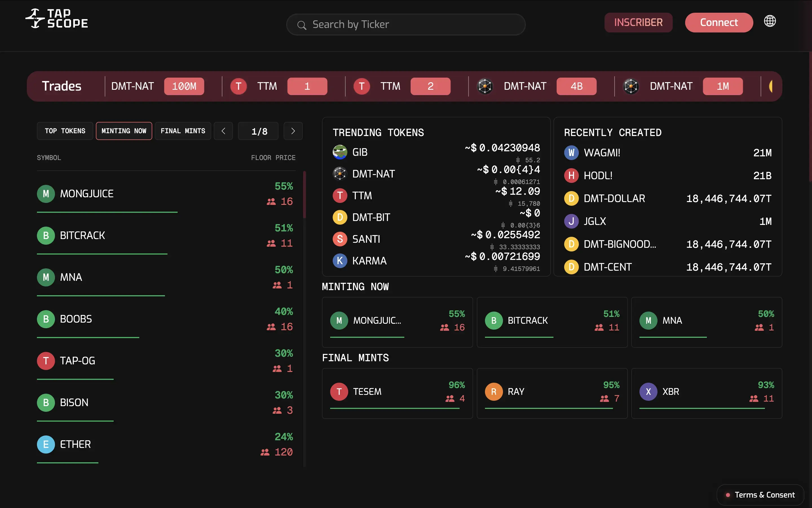Click the 1/8 page indicator
The height and width of the screenshot is (508, 812).
[258, 131]
